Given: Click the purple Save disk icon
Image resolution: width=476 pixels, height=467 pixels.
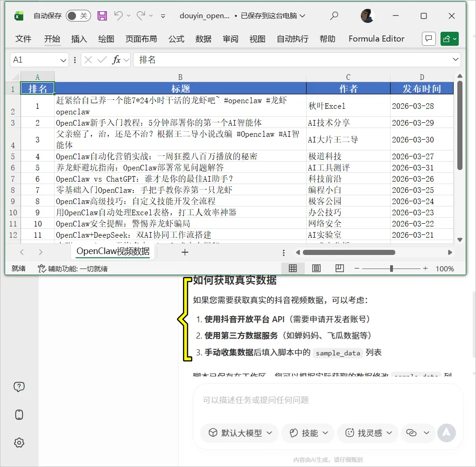Looking at the screenshot, I should tap(102, 16).
